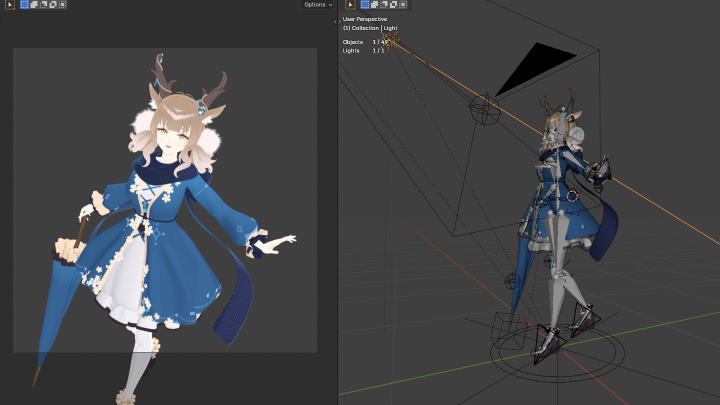The image size is (720, 405).
Task: Enable Subtract Selection mode in left viewport
Action: click(41, 5)
